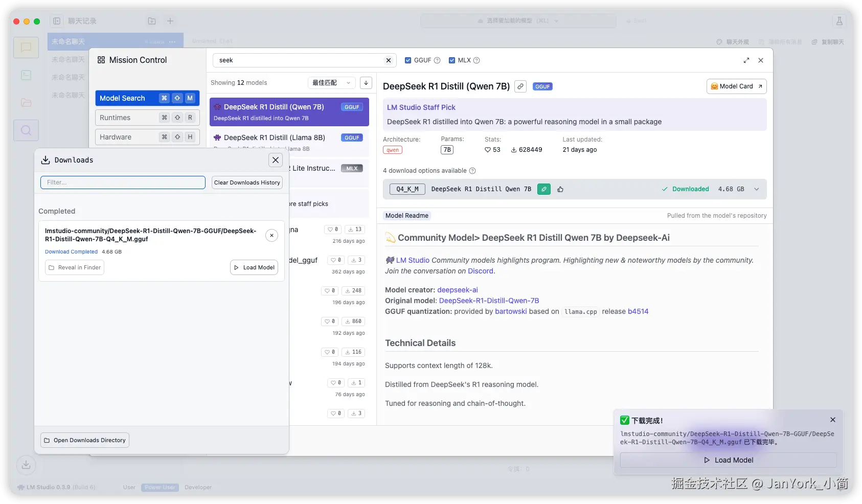
Task: Dismiss the 下载完成 notification
Action: click(833, 420)
